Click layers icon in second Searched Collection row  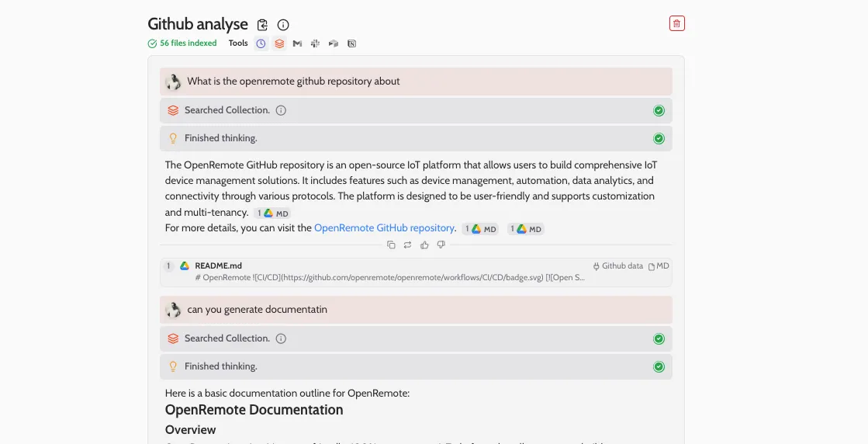(173, 338)
